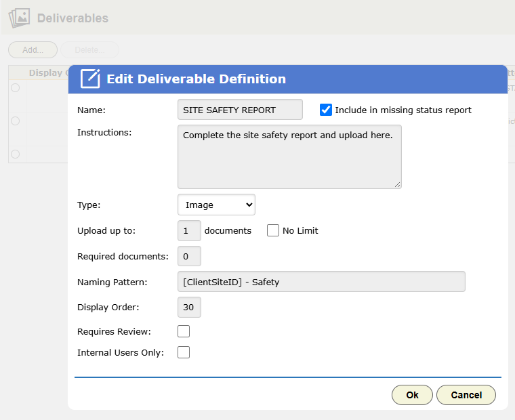
Task: Click the Add... button in Deliverables
Action: [33, 50]
